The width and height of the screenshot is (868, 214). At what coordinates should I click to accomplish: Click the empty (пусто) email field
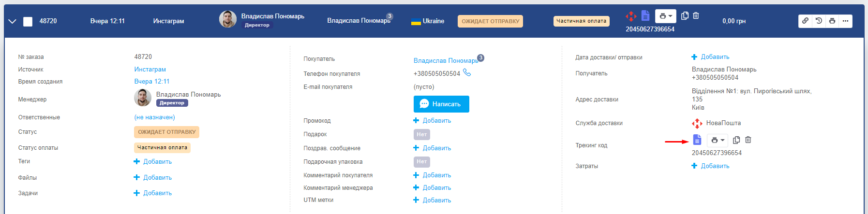(x=424, y=87)
